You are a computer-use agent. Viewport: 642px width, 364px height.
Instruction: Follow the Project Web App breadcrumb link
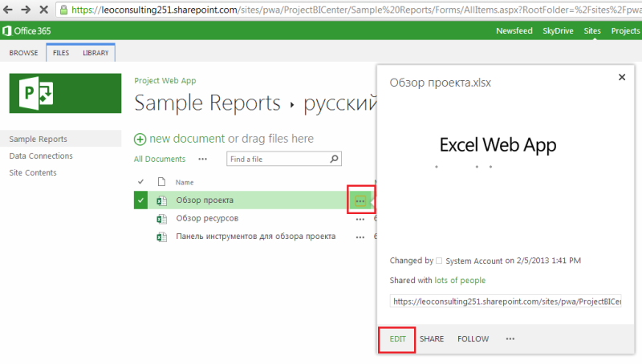coord(165,80)
